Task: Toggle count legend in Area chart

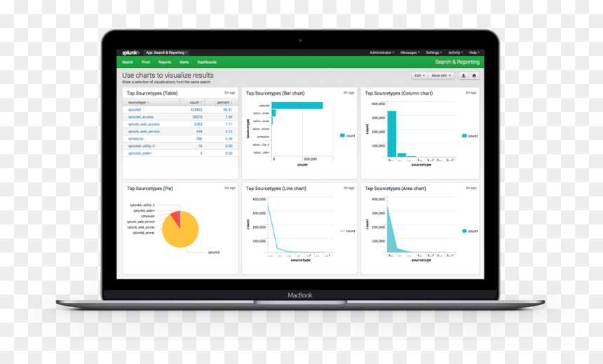Action: point(470,231)
